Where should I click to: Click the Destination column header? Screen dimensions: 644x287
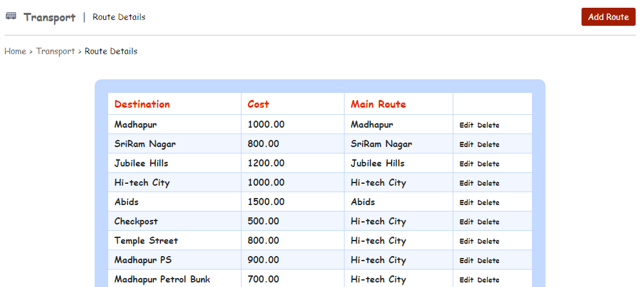click(142, 104)
